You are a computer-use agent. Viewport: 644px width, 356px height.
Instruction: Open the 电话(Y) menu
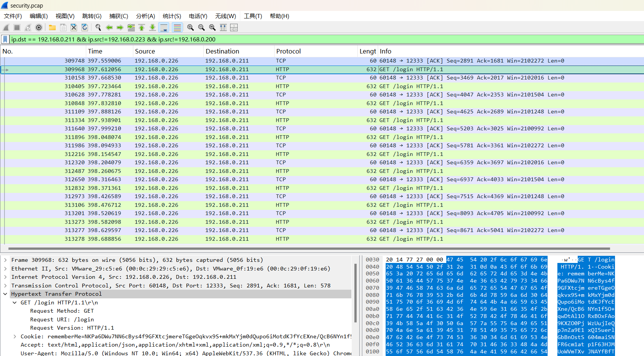(198, 16)
